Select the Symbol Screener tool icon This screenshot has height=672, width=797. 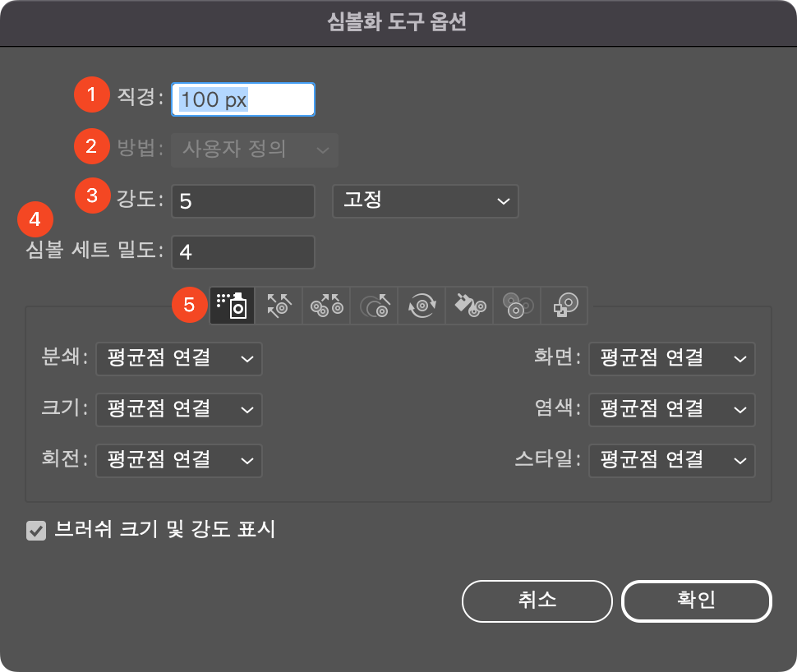pyautogui.click(x=516, y=305)
